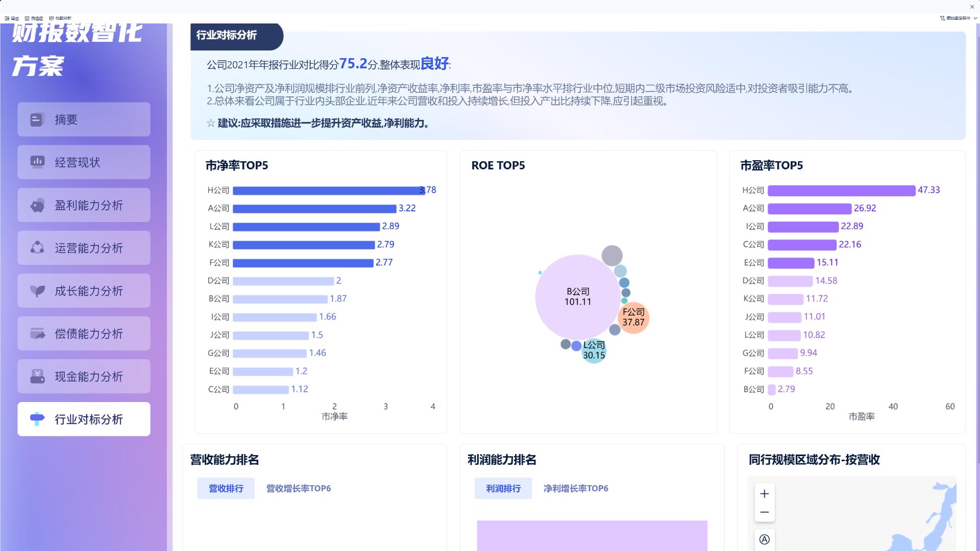Viewport: 980px width, 551px height.
Task: Select the 摘要 summary icon in sidebar
Action: pyautogui.click(x=37, y=119)
